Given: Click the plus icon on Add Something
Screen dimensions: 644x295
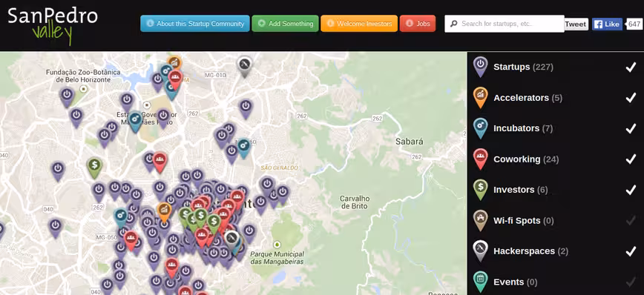Looking at the screenshot, I should [x=262, y=24].
